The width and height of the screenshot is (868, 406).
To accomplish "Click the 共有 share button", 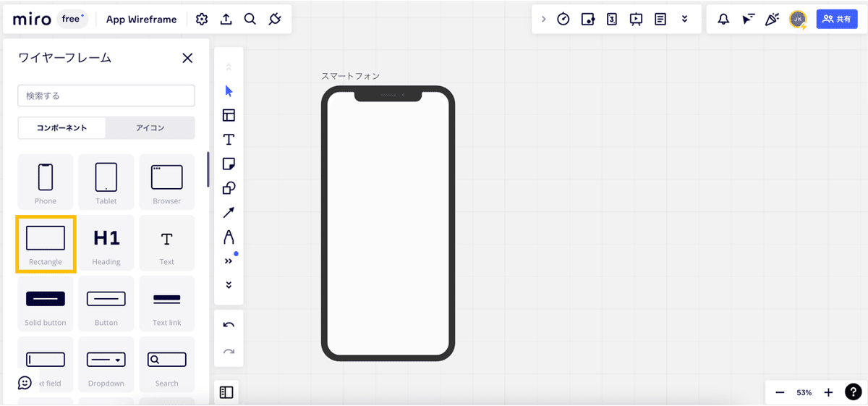I will 837,20.
